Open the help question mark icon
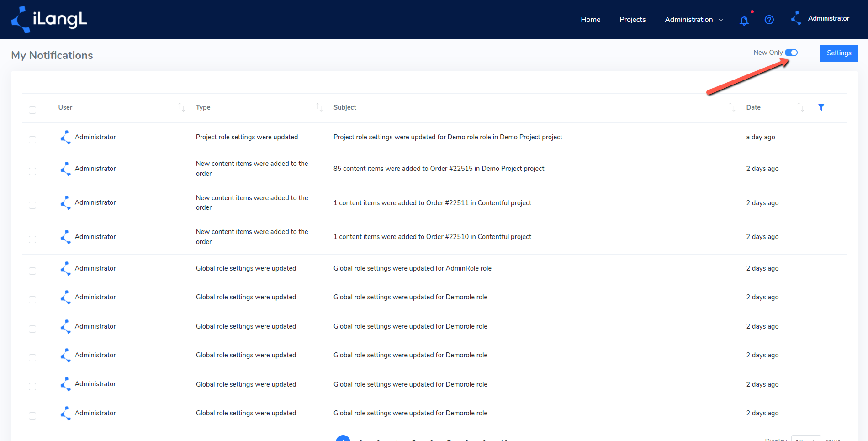The width and height of the screenshot is (868, 441). [x=769, y=20]
